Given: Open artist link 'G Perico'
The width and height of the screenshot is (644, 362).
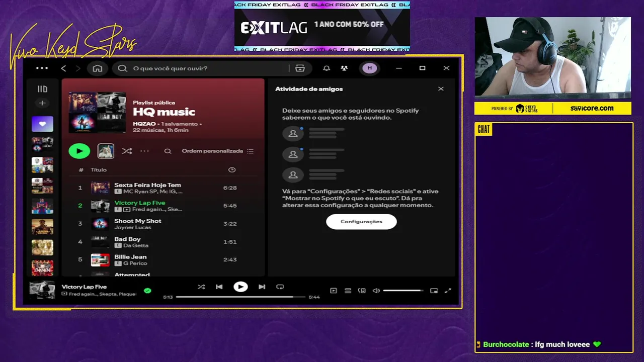Looking at the screenshot, I should point(135,263).
